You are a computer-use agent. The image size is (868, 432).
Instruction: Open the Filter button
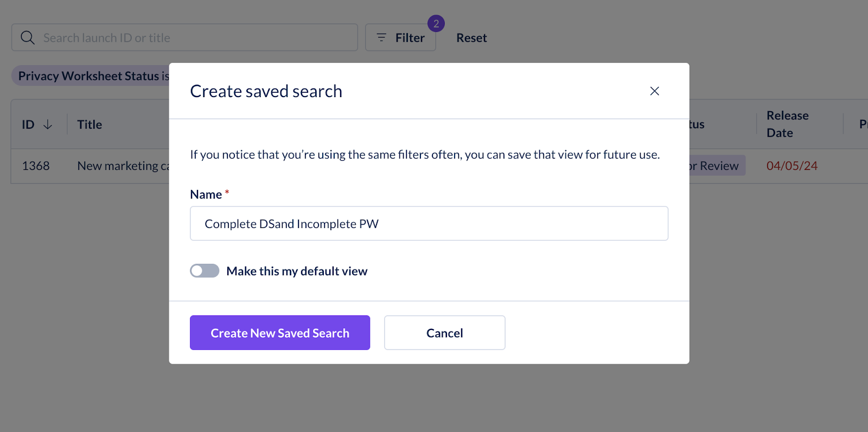[400, 37]
